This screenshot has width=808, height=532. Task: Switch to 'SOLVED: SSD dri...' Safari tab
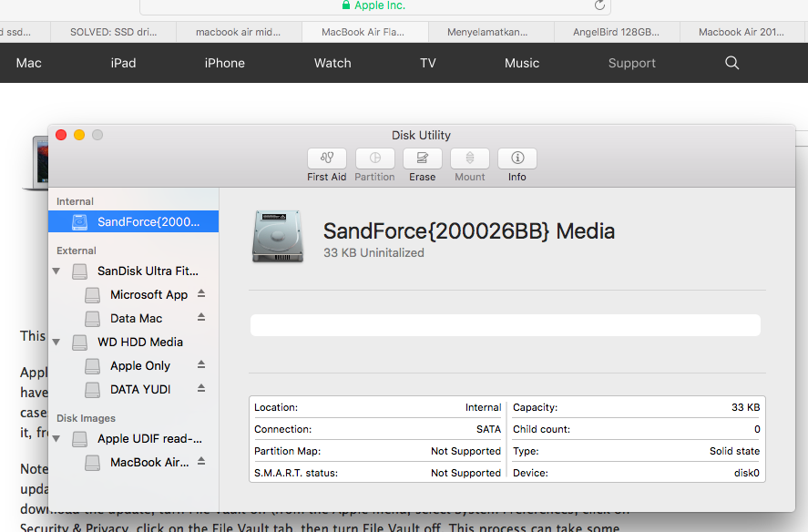pyautogui.click(x=113, y=32)
